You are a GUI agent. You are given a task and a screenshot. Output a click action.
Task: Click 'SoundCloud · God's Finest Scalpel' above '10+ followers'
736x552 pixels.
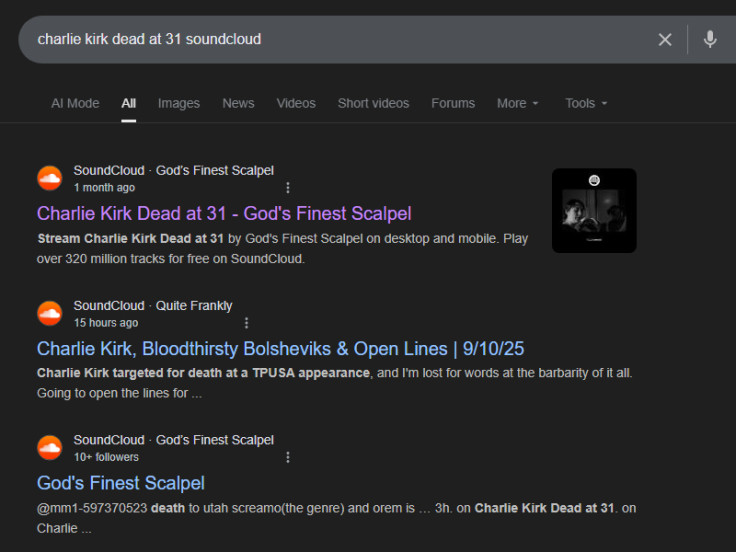pos(174,440)
